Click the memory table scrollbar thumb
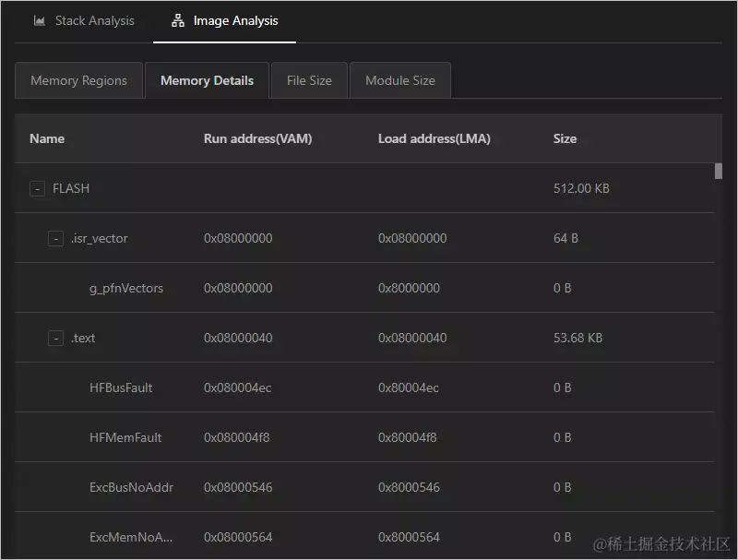Screen dimensions: 738x560 click(x=719, y=172)
